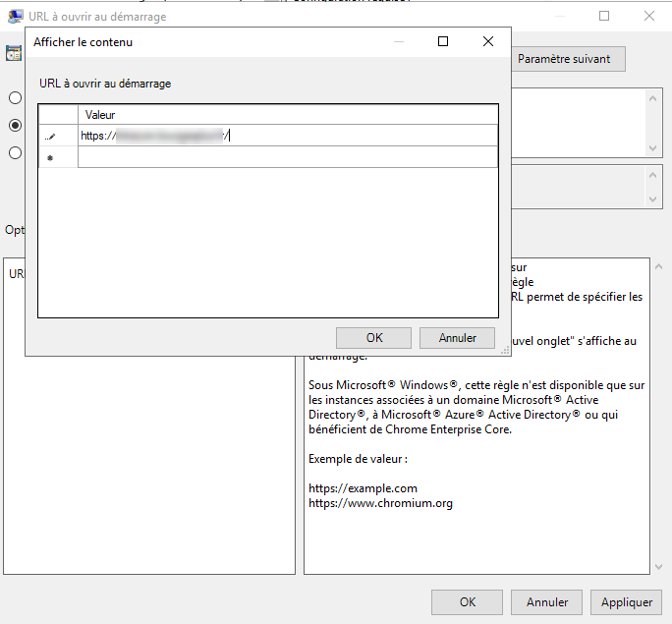Click the comment box scroll-up arrow
This screenshot has height=624, width=672.
654,96
